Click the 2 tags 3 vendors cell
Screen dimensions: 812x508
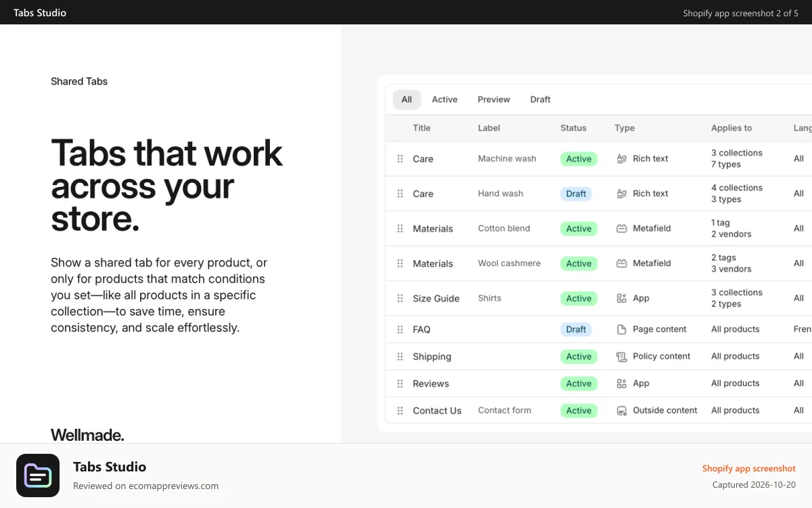731,263
